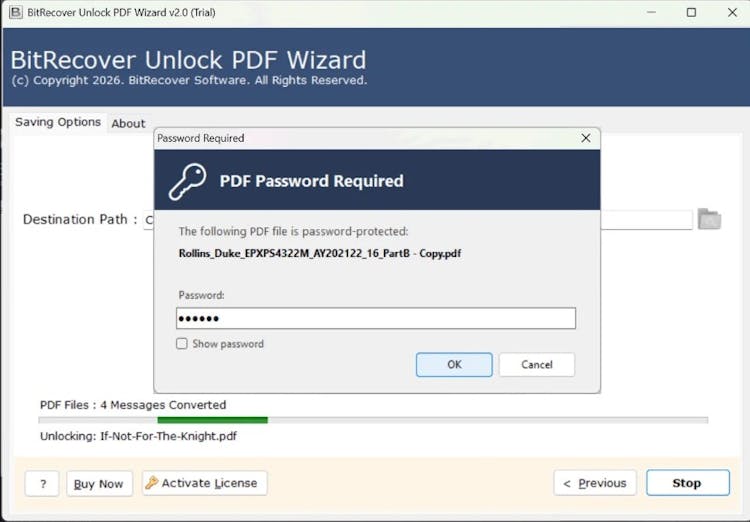
Task: Enable the Show password checkbox
Action: (182, 344)
